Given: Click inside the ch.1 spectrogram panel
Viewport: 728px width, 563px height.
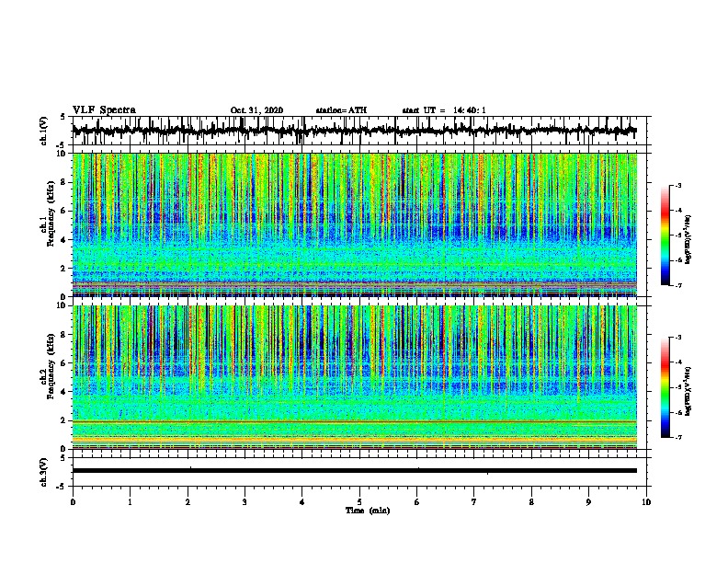Looking at the screenshot, I should (x=355, y=224).
